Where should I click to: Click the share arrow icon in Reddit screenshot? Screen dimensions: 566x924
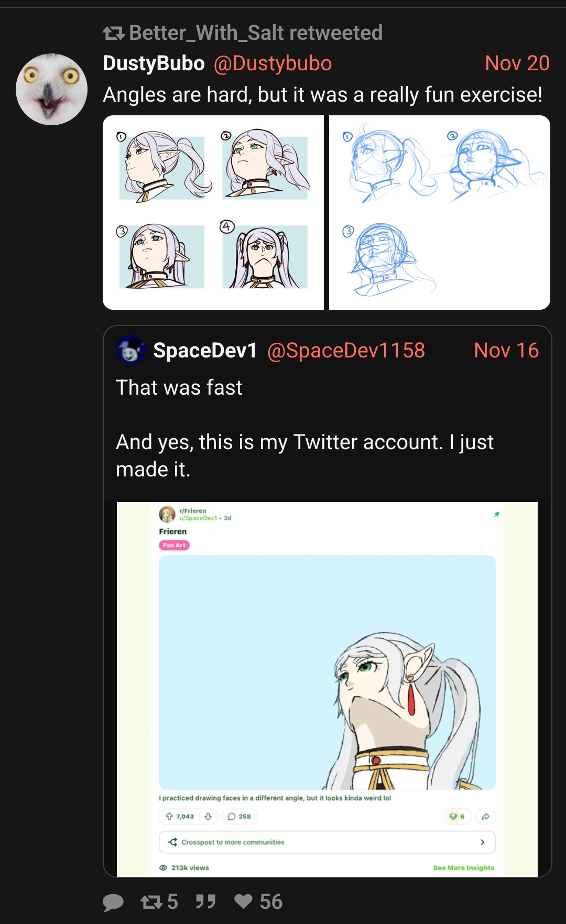coord(486,817)
